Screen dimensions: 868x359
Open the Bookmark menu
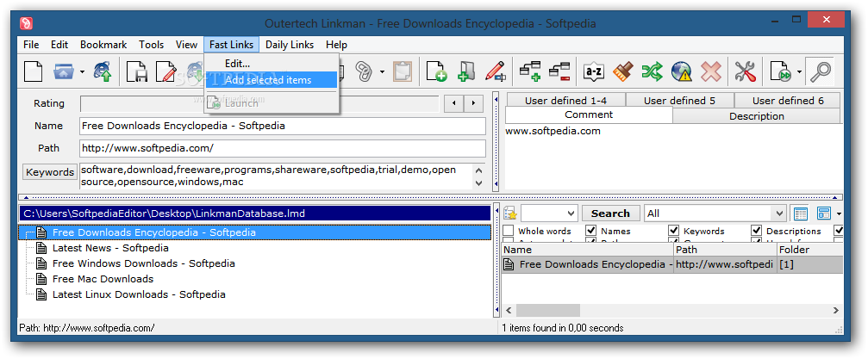point(103,45)
